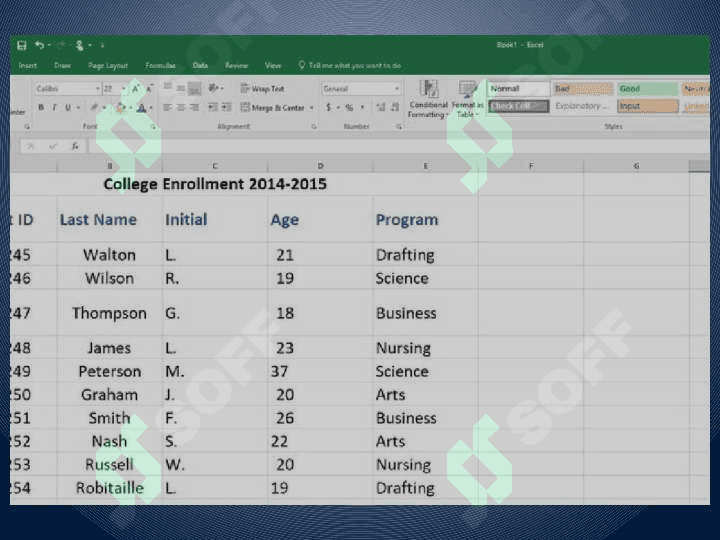The width and height of the screenshot is (720, 540).
Task: Open the Format as Table menu
Action: click(467, 99)
